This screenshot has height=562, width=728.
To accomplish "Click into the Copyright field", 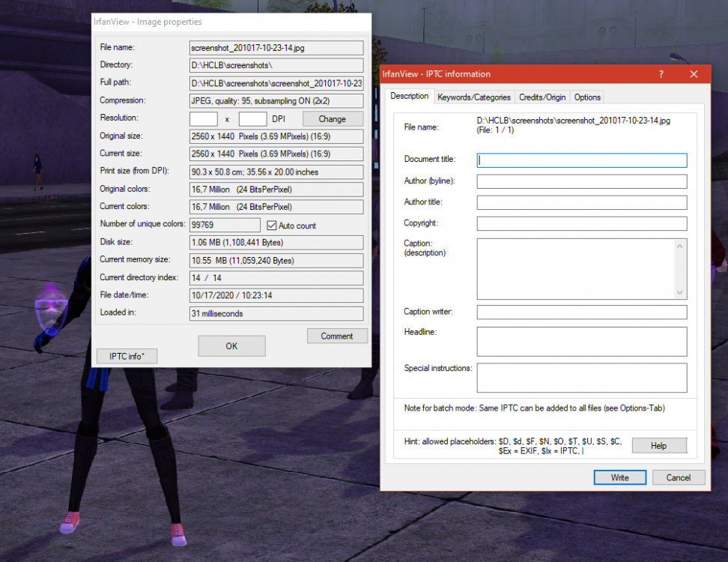I will (581, 223).
